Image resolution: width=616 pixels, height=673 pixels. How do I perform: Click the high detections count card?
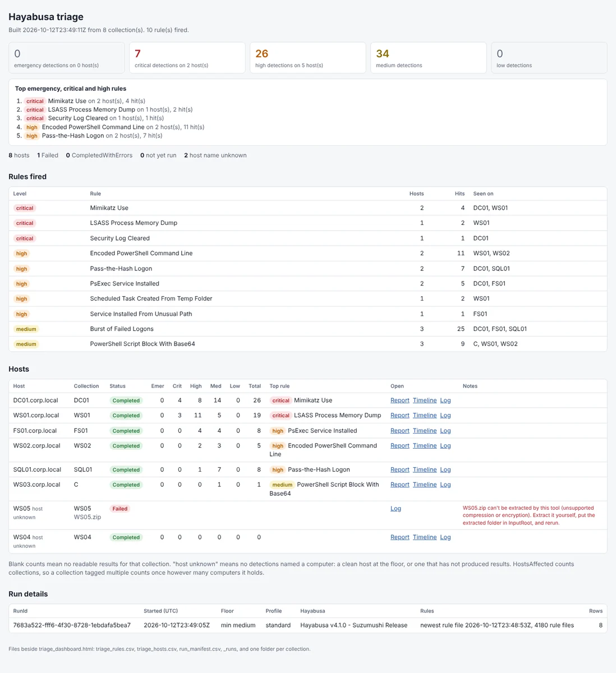pyautogui.click(x=307, y=58)
